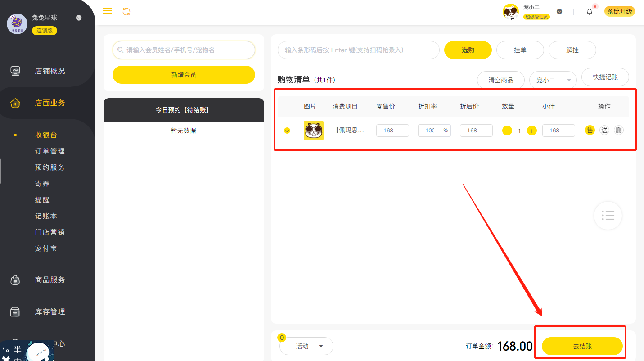The image size is (644, 361).
Task: Open 店面业务 menu section
Action: pyautogui.click(x=50, y=103)
